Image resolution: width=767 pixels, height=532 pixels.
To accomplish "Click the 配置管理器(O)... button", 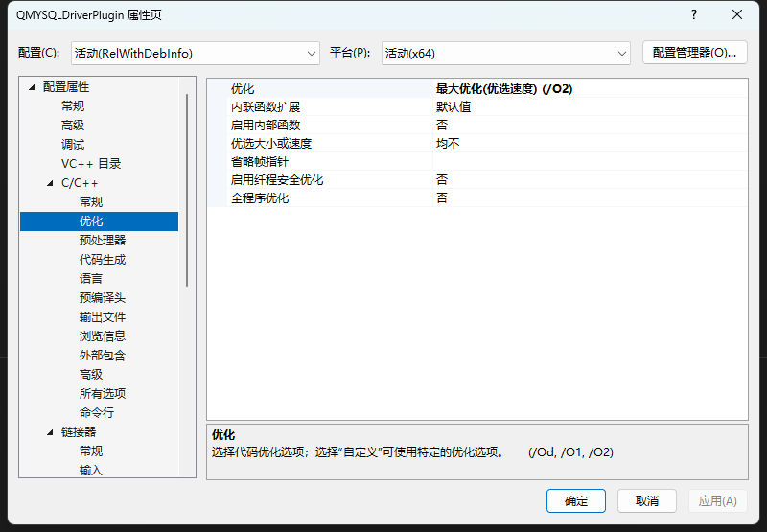I will 694,53.
